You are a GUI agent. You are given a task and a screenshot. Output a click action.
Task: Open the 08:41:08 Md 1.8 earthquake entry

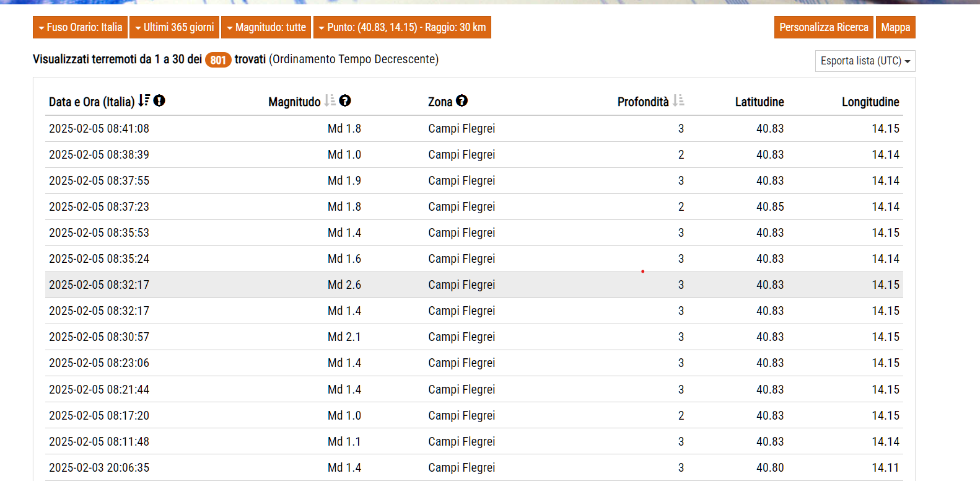99,129
